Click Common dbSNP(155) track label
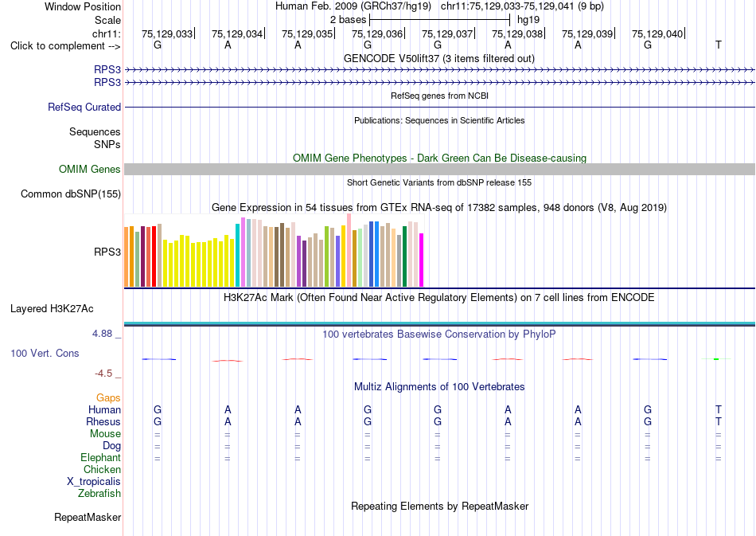Image resolution: width=756 pixels, height=536 pixels. point(71,194)
